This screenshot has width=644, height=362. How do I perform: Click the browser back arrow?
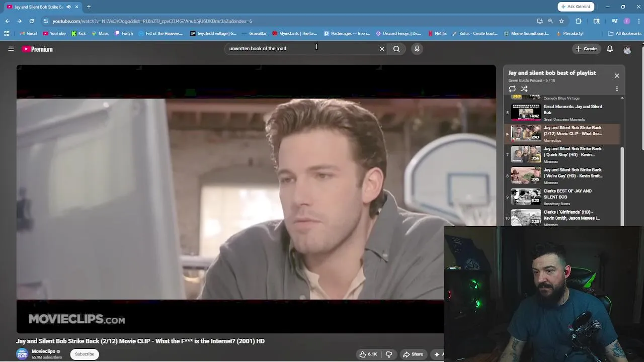coord(8,21)
